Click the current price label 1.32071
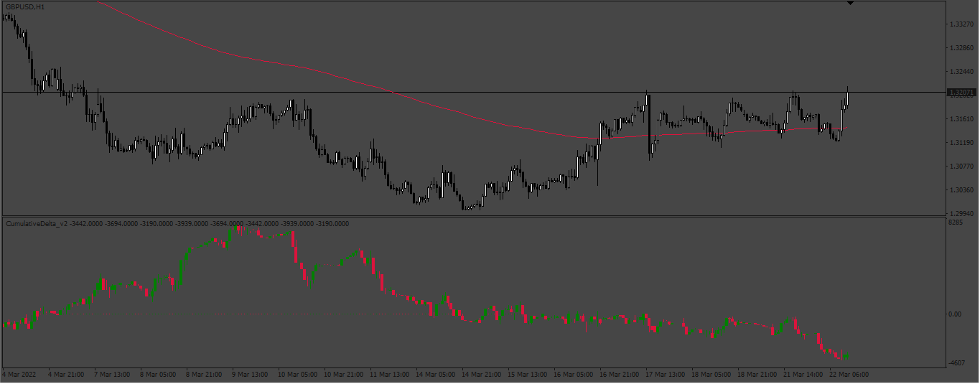Image resolution: width=980 pixels, height=384 pixels. coord(961,93)
